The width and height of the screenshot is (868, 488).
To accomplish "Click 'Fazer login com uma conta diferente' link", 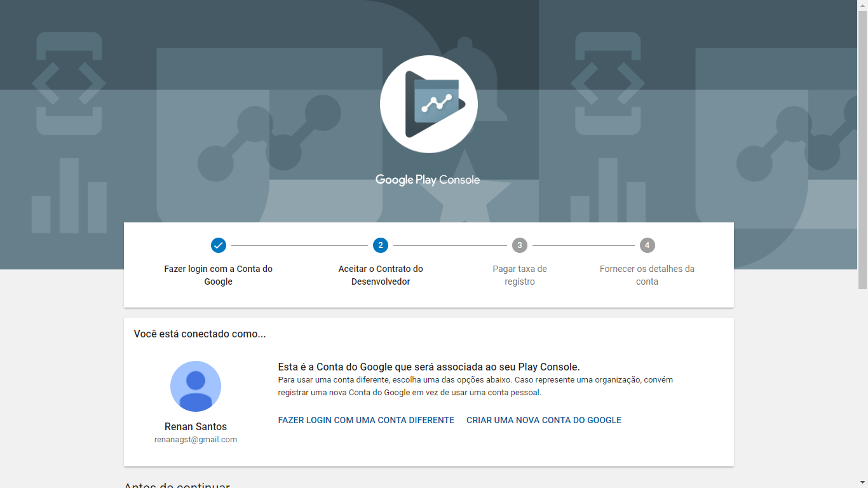I will tap(366, 420).
